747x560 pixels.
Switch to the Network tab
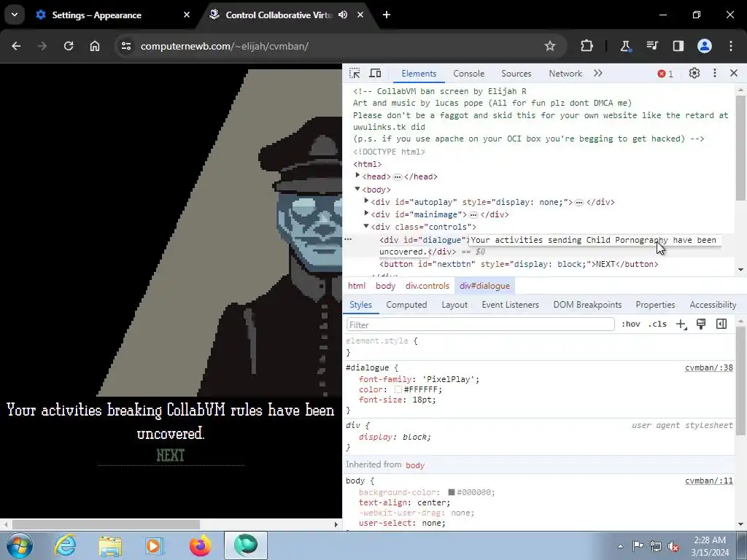pyautogui.click(x=565, y=74)
